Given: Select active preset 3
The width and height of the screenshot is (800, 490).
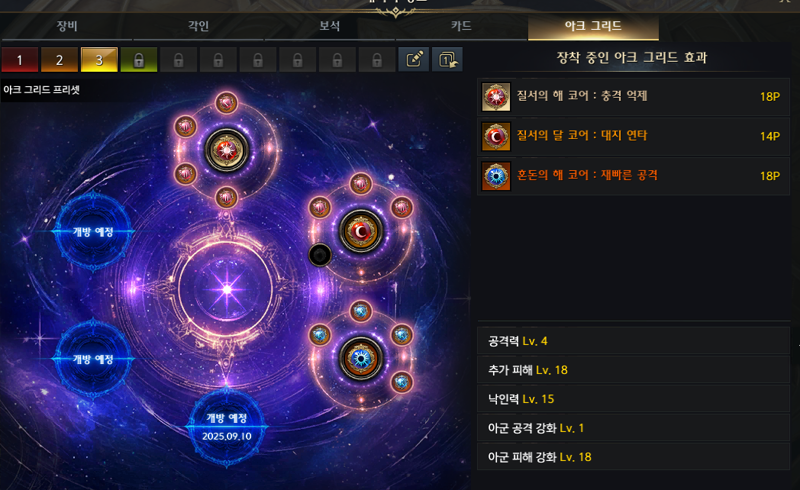Looking at the screenshot, I should click(x=99, y=60).
